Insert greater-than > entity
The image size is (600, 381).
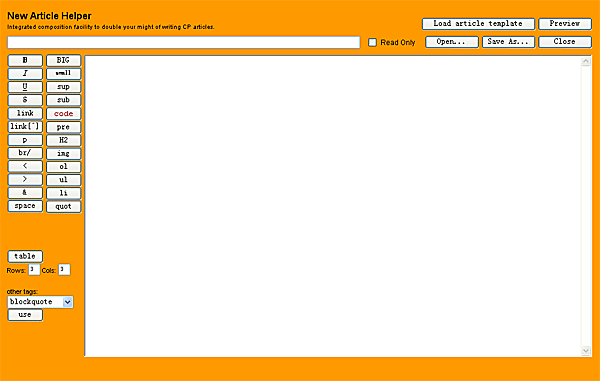pos(25,179)
